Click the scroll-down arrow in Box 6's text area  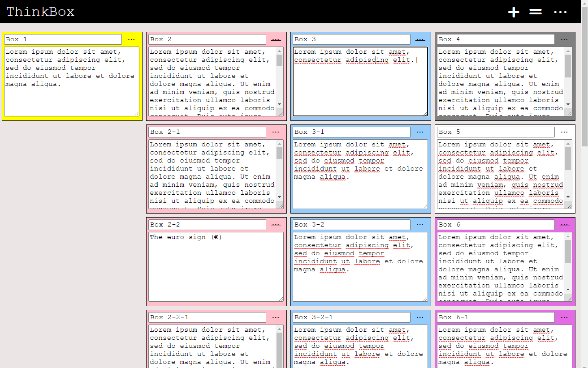pyautogui.click(x=568, y=290)
